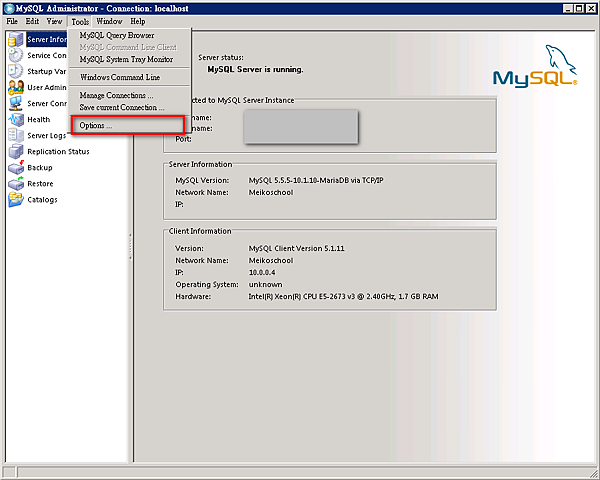Open Options from the Tools menu

click(x=128, y=126)
